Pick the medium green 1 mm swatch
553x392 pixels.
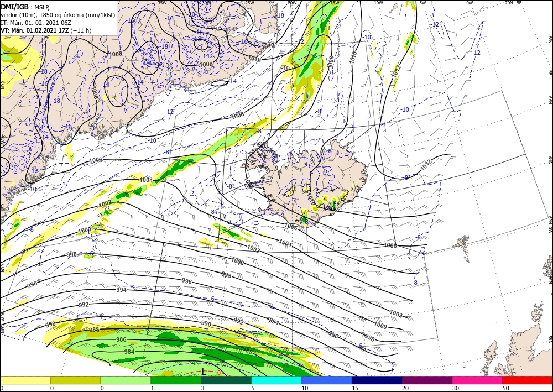coord(176,380)
